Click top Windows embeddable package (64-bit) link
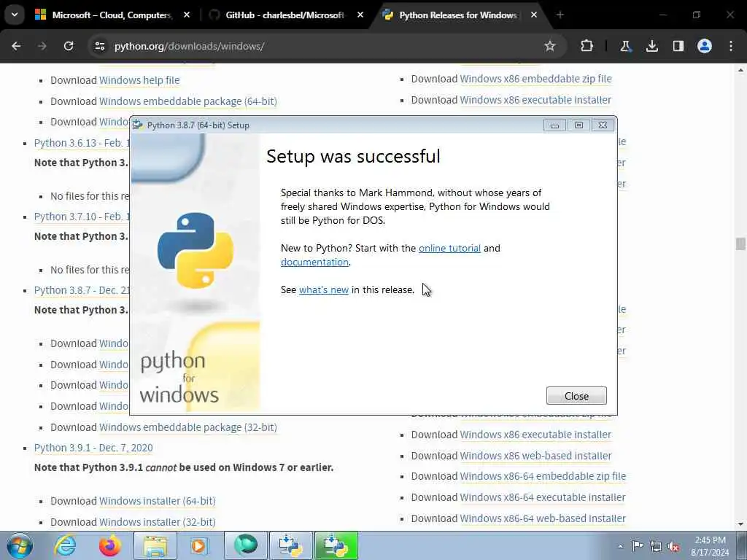Screen dimensions: 747x560 pyautogui.click(x=187, y=101)
